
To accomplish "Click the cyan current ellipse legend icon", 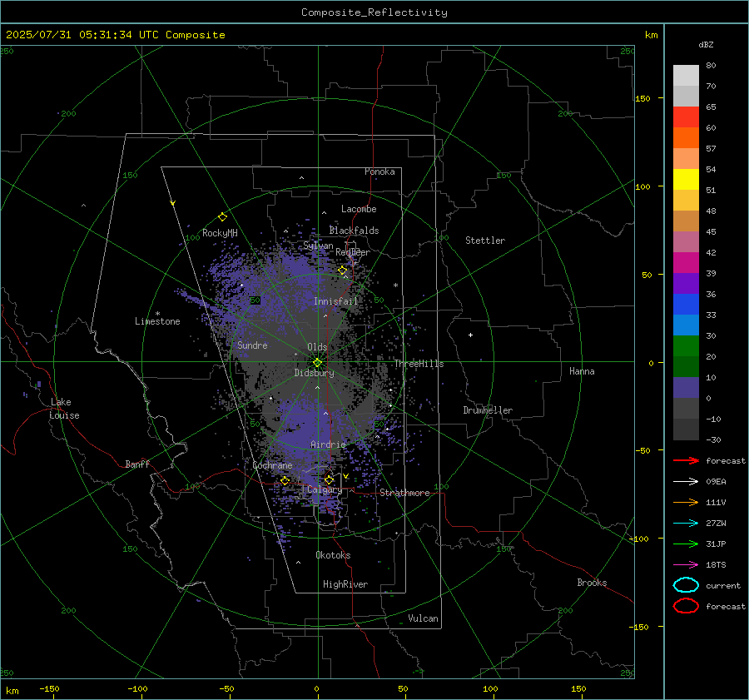I will [x=686, y=585].
